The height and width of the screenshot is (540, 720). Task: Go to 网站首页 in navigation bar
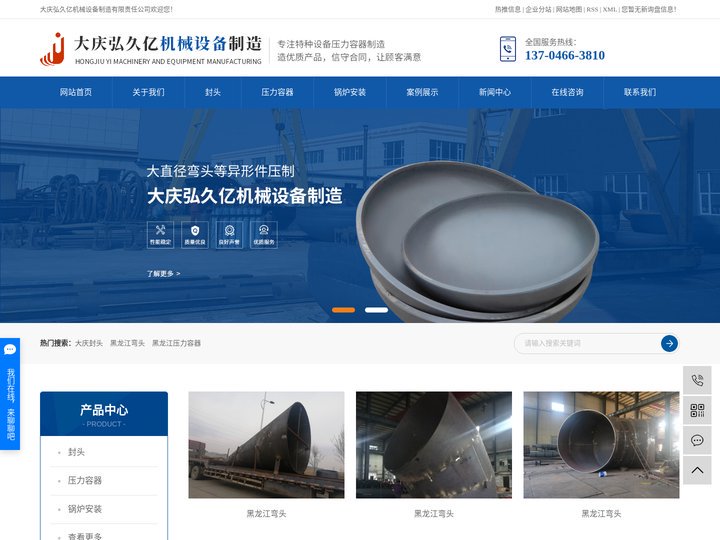[x=76, y=92]
